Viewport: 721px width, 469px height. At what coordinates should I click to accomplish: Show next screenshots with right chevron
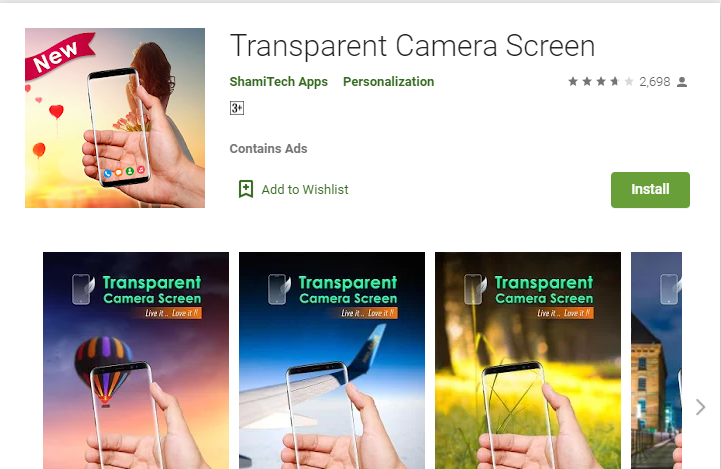coord(700,407)
